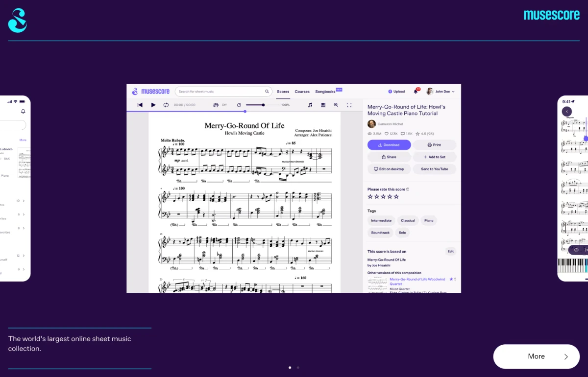Viewport: 588px width, 377px height.
Task: Start playback with the Play button
Action: coord(153,105)
